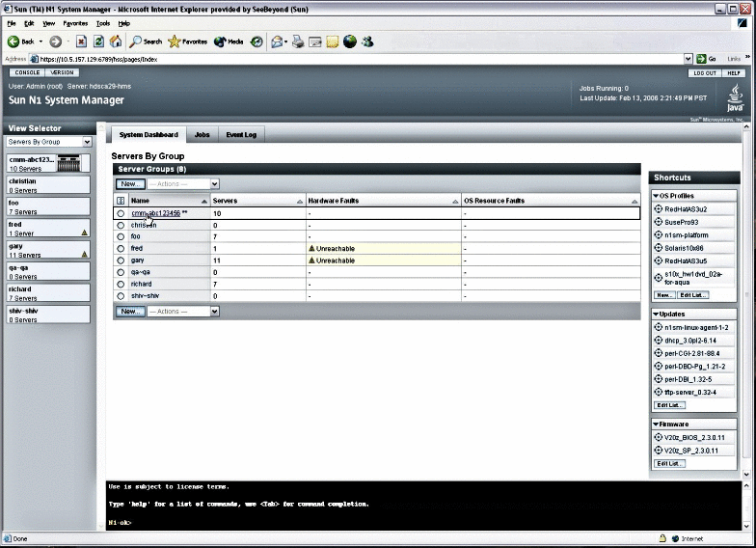The height and width of the screenshot is (548, 756).
Task: Collapse Updates section
Action: tap(656, 315)
